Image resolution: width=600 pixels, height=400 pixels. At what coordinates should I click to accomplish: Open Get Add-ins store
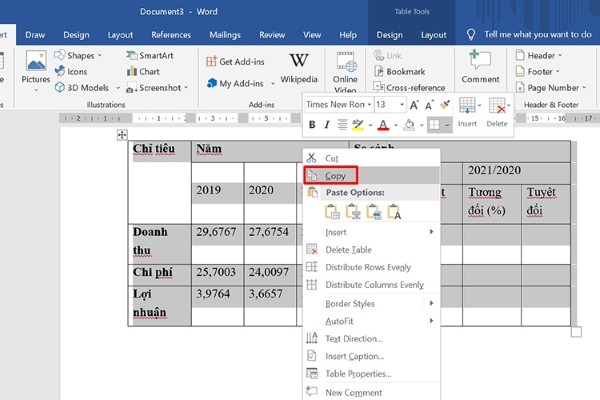235,62
